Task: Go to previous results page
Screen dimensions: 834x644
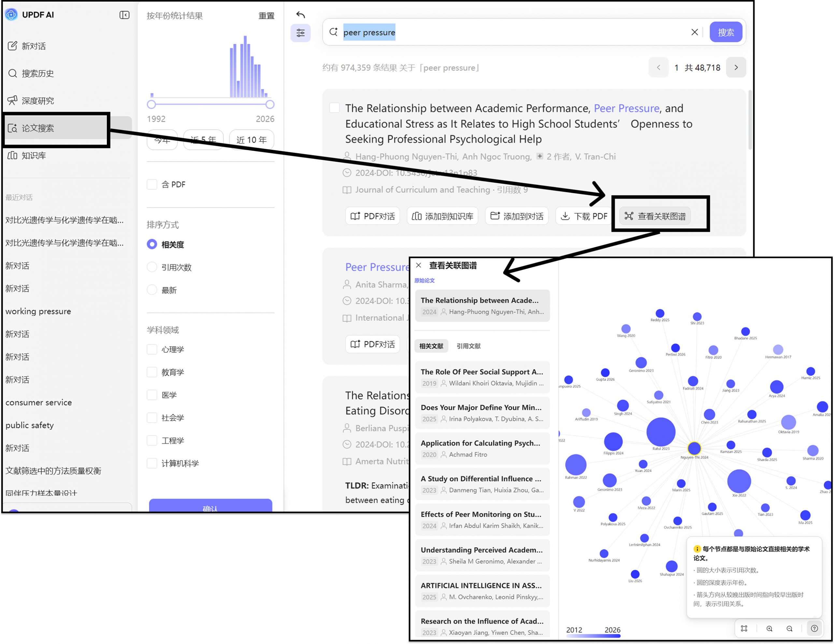Action: click(658, 68)
